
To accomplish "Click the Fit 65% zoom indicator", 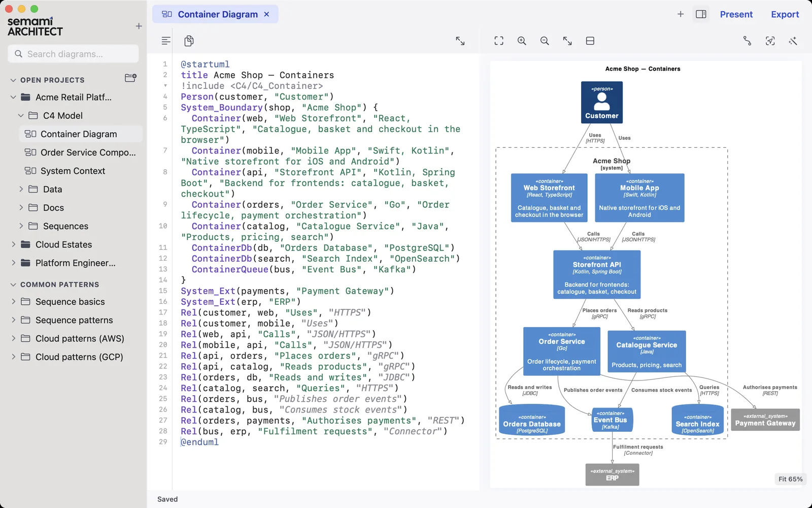I will (x=790, y=479).
